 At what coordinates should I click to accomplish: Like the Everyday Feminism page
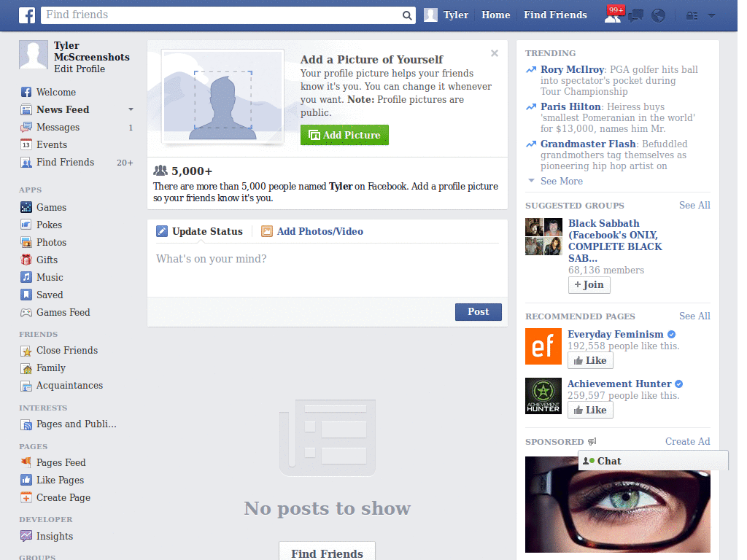(x=590, y=360)
